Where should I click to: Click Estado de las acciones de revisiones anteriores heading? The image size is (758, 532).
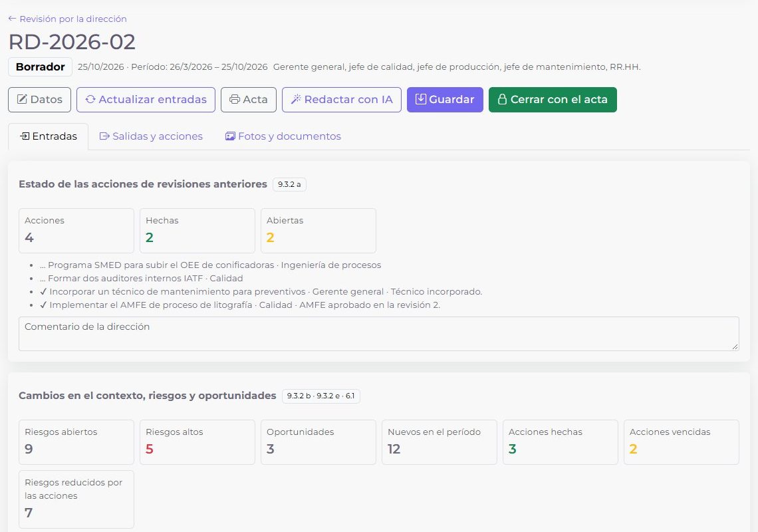[142, 184]
